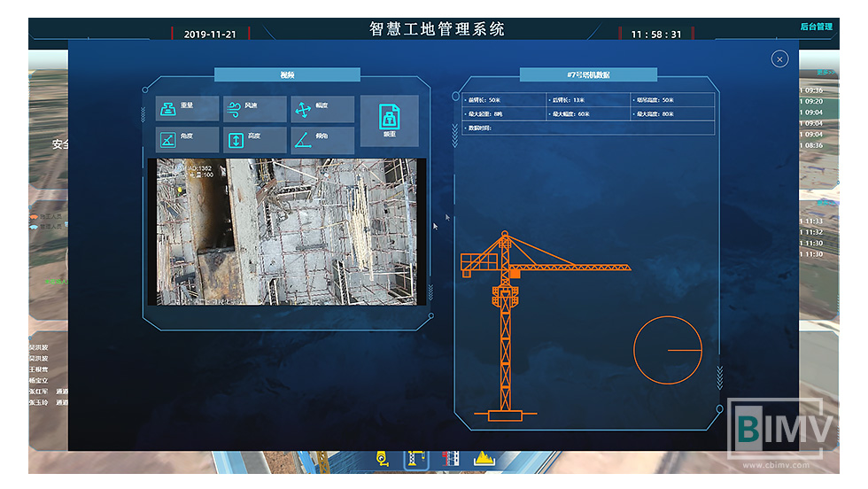868x489 pixels.
Task: Click the 09:20 log entry in background list
Action: (x=811, y=101)
